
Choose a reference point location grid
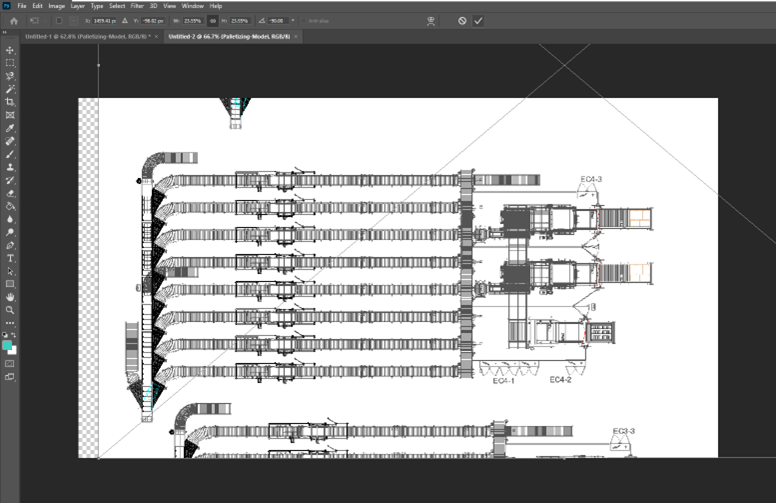pyautogui.click(x=73, y=21)
